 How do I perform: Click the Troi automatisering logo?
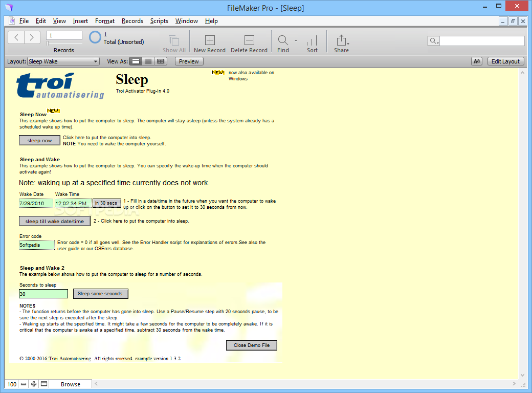(60, 85)
